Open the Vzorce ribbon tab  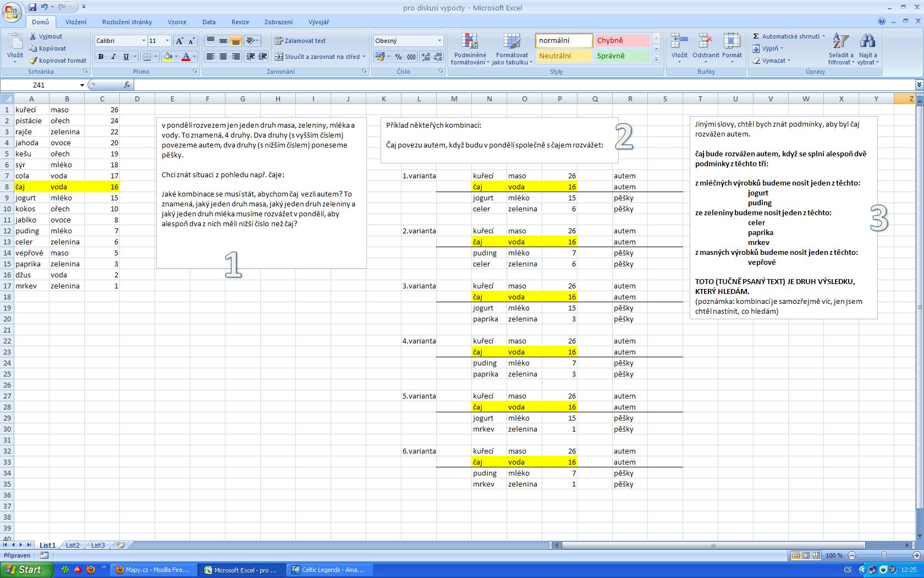(x=177, y=22)
